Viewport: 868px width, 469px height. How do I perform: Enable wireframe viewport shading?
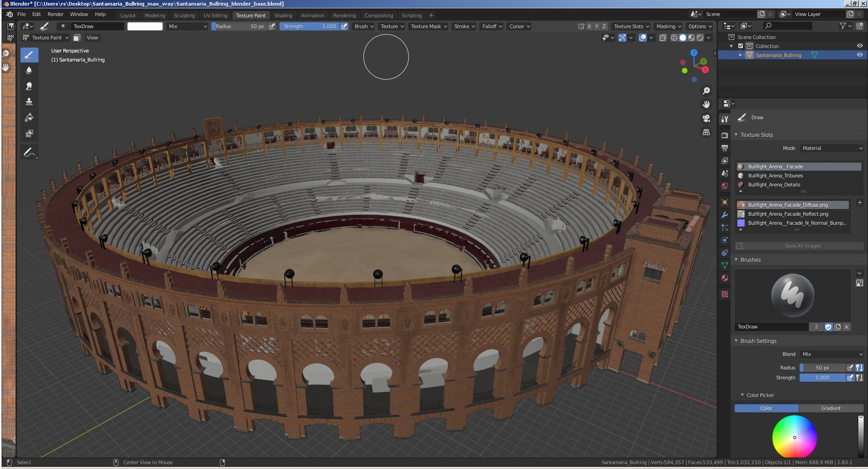pyautogui.click(x=674, y=38)
